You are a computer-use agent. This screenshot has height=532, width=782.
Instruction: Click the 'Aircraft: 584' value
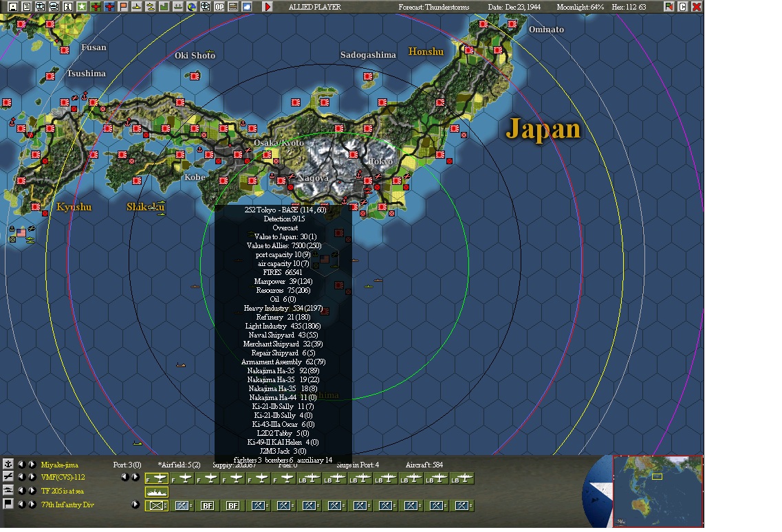pos(424,465)
